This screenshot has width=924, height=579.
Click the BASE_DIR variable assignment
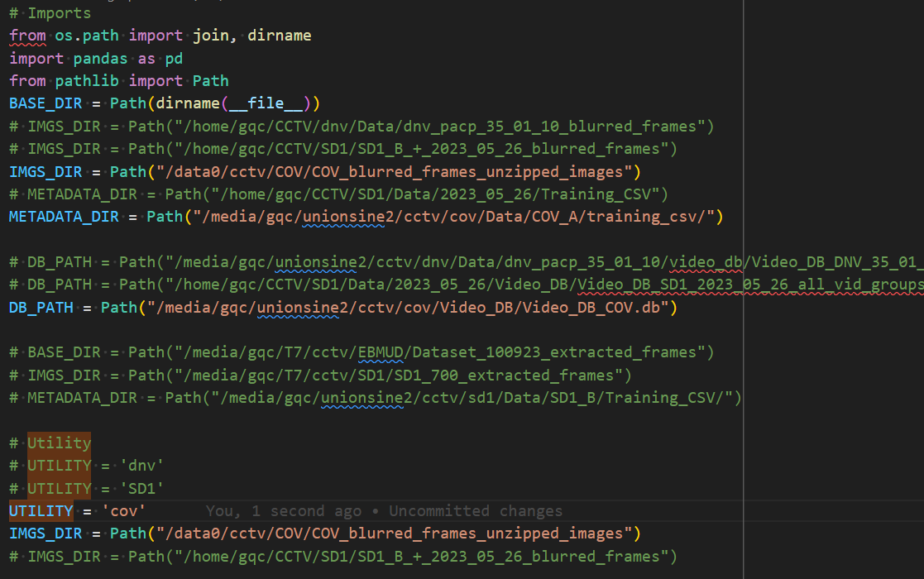click(x=45, y=103)
